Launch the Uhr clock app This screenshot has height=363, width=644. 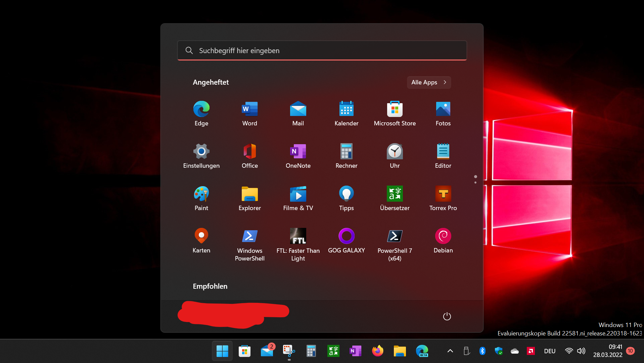coord(395,156)
